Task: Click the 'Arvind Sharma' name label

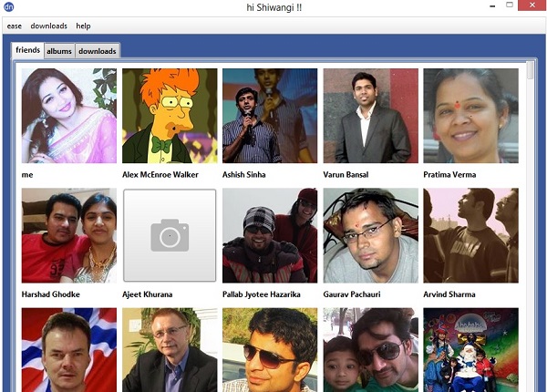Action: pyautogui.click(x=449, y=294)
